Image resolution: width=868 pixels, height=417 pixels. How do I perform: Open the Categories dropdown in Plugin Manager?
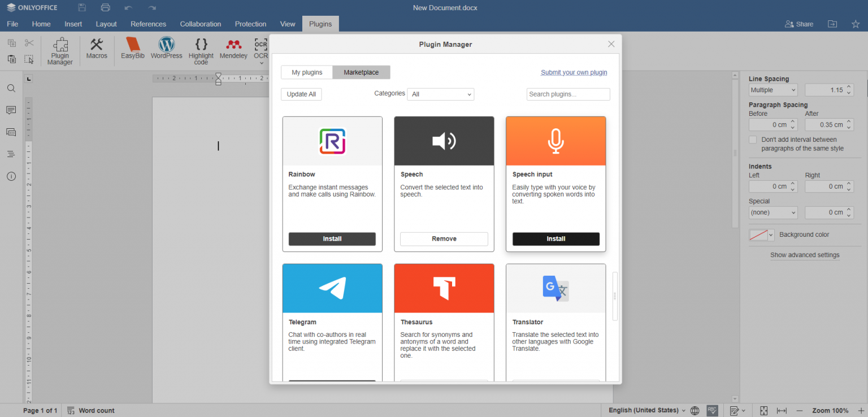point(440,94)
